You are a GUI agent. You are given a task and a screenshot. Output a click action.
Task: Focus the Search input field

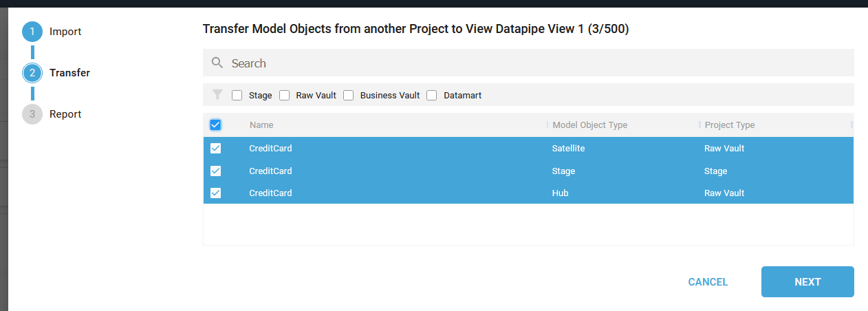536,63
